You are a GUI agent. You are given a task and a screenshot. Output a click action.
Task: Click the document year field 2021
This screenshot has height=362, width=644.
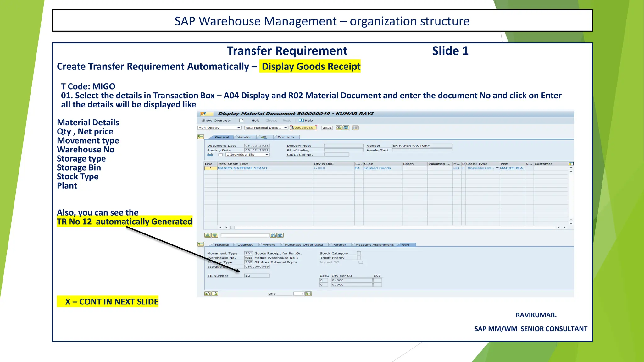(x=327, y=128)
